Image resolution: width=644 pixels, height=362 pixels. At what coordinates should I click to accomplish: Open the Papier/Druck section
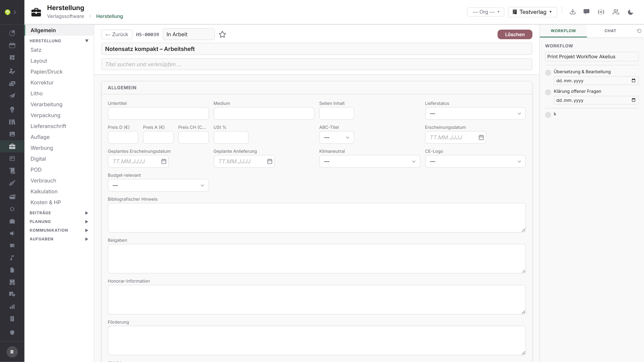59,72
